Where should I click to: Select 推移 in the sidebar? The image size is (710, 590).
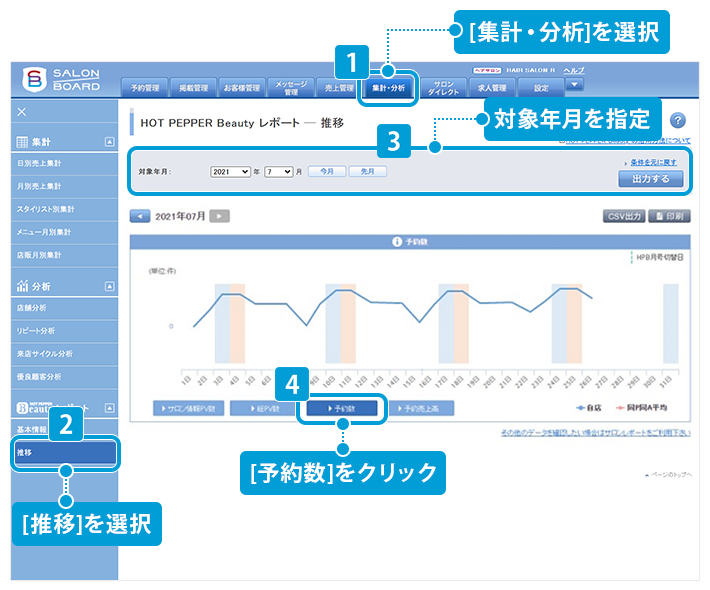pyautogui.click(x=65, y=453)
